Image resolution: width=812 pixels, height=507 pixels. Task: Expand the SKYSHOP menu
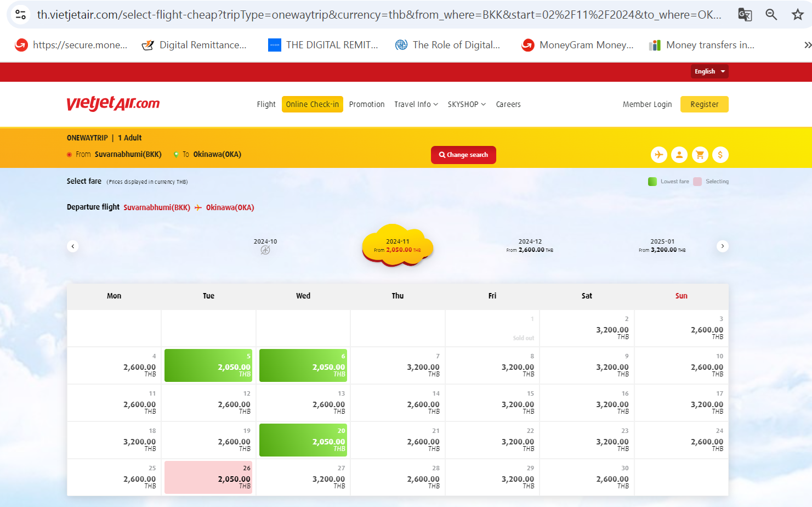coord(467,104)
